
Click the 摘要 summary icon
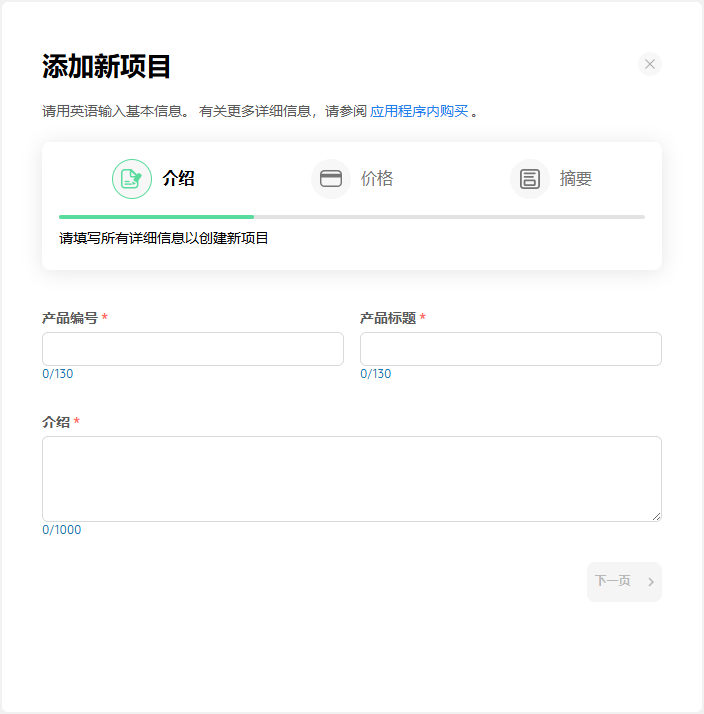point(530,179)
